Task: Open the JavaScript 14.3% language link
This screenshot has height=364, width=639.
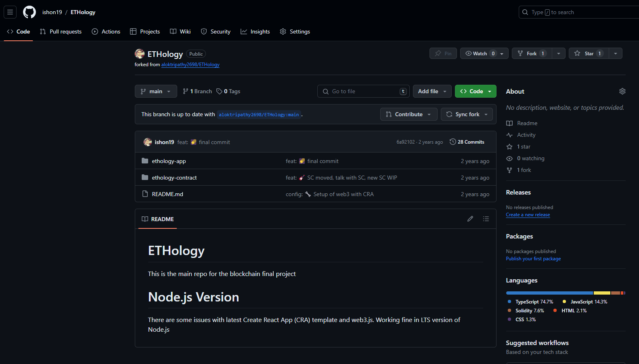Action: point(585,301)
